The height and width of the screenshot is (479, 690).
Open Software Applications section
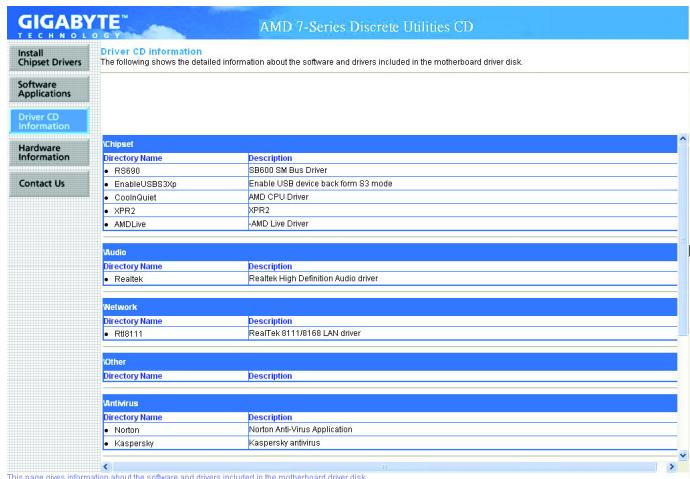pos(49,89)
